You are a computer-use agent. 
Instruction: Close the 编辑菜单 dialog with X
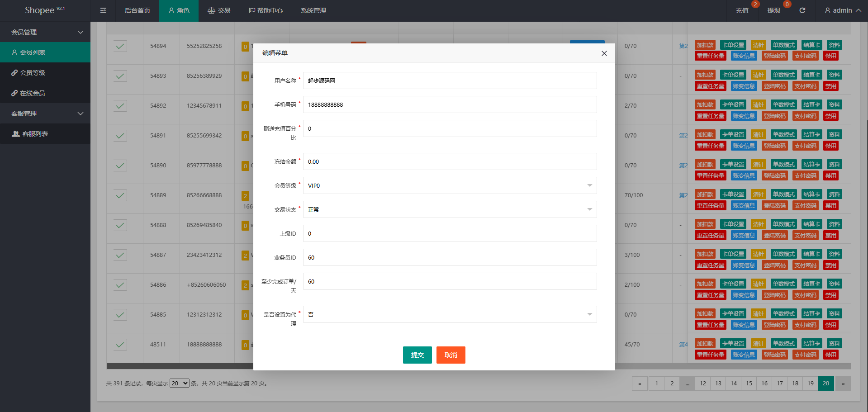(x=604, y=53)
